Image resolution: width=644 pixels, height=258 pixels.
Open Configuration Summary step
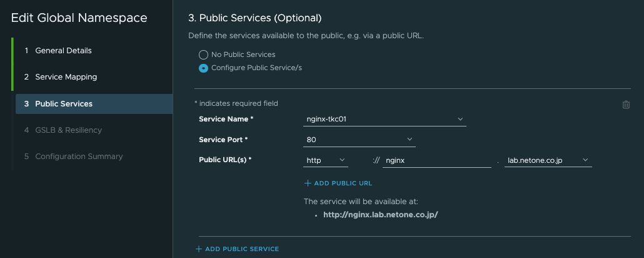pyautogui.click(x=79, y=157)
